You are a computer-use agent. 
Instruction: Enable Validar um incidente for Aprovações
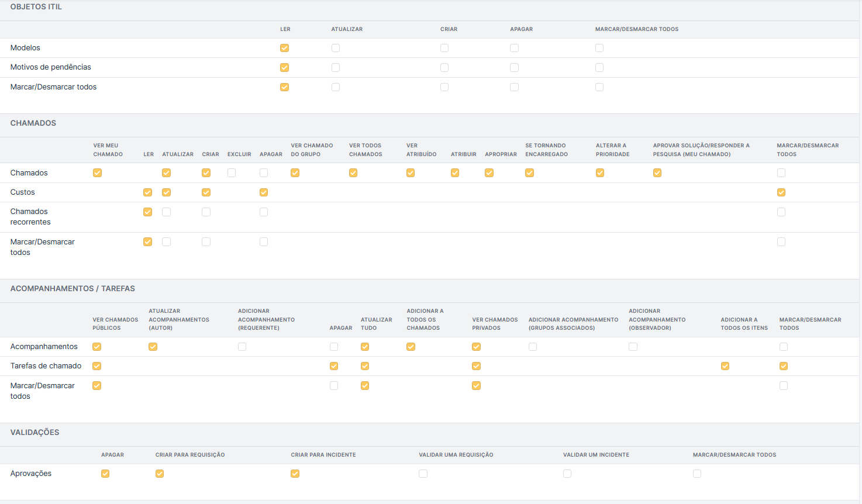click(567, 474)
